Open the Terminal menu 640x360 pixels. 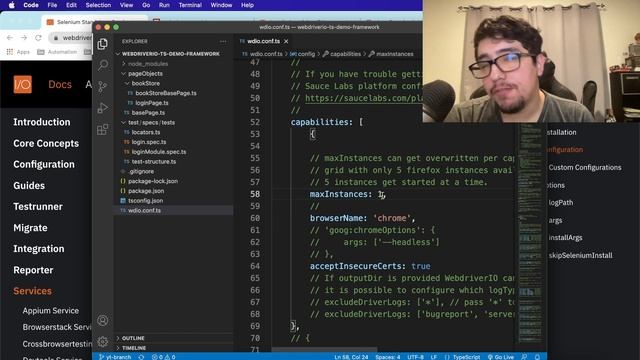[x=190, y=5]
